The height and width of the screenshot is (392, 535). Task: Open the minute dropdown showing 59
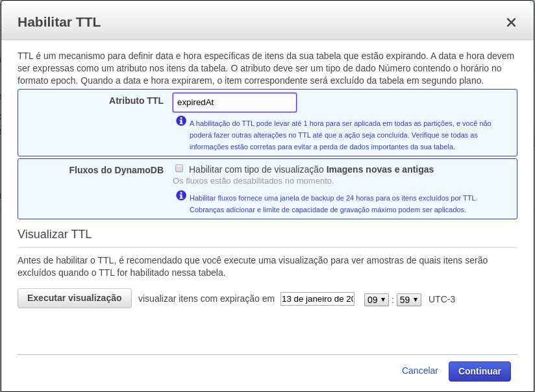(x=409, y=300)
